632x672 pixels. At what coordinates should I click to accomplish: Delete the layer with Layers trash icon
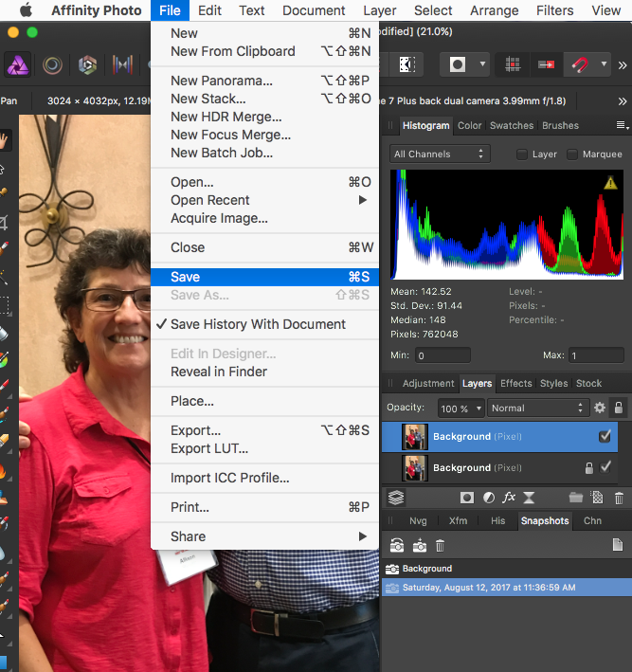click(619, 498)
